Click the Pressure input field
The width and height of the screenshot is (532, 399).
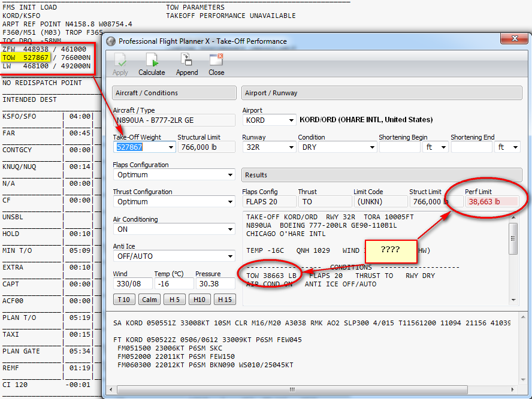[x=215, y=283]
